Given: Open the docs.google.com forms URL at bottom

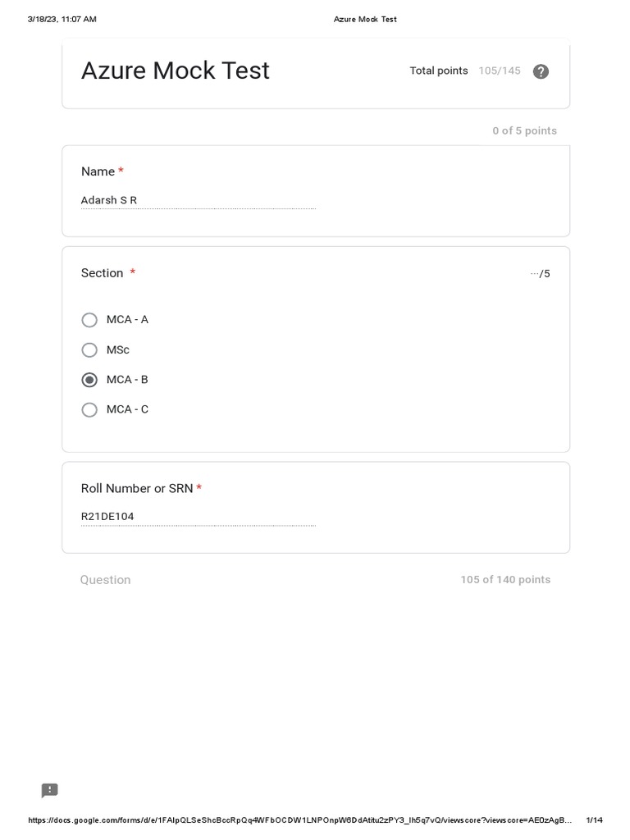Looking at the screenshot, I should [x=299, y=820].
